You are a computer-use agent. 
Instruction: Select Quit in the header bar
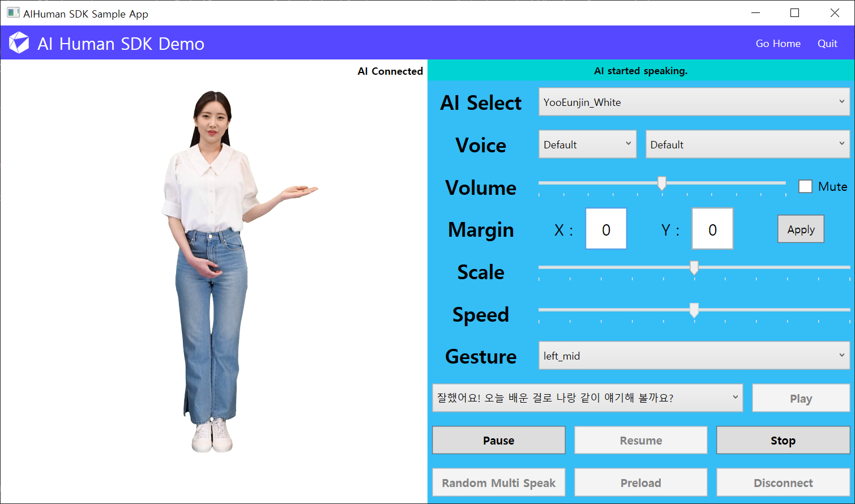click(827, 44)
